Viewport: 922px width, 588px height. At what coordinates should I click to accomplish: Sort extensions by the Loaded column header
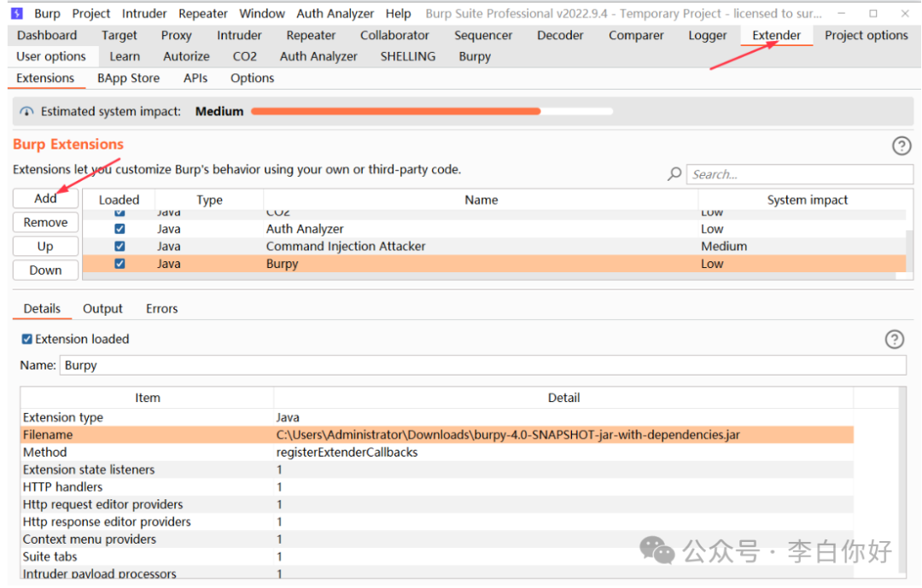pos(119,200)
